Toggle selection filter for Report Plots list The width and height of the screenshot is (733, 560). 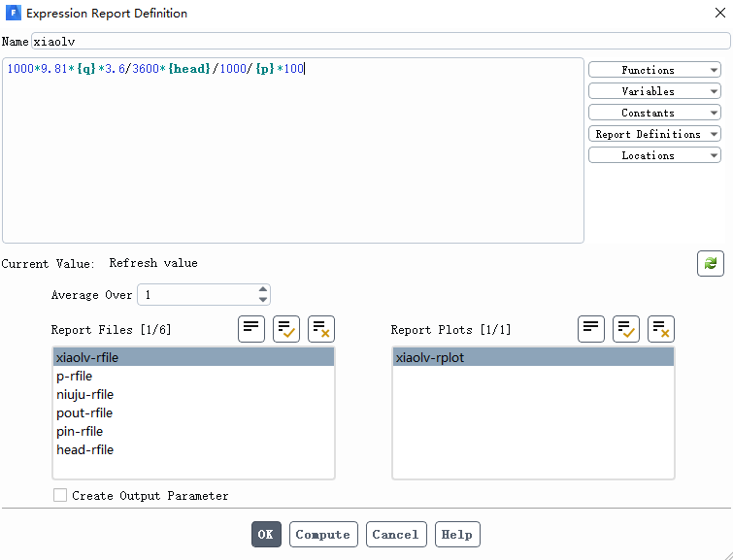pyautogui.click(x=591, y=329)
